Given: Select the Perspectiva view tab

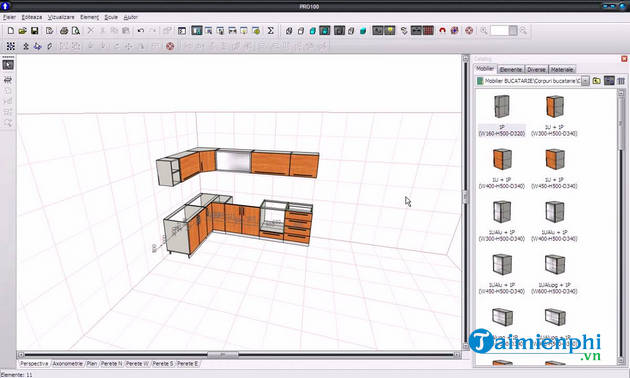Looking at the screenshot, I should click(34, 364).
